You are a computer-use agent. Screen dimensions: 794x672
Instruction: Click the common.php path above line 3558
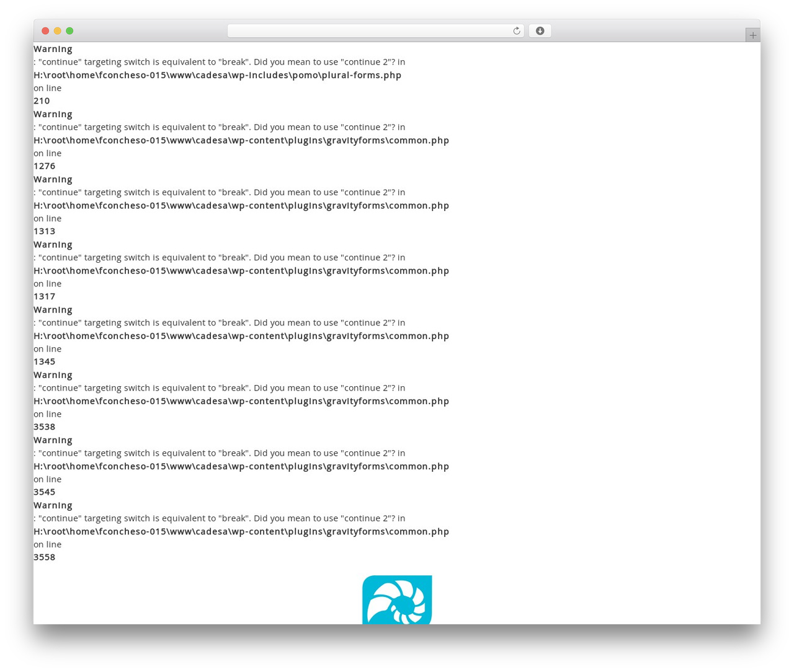241,531
